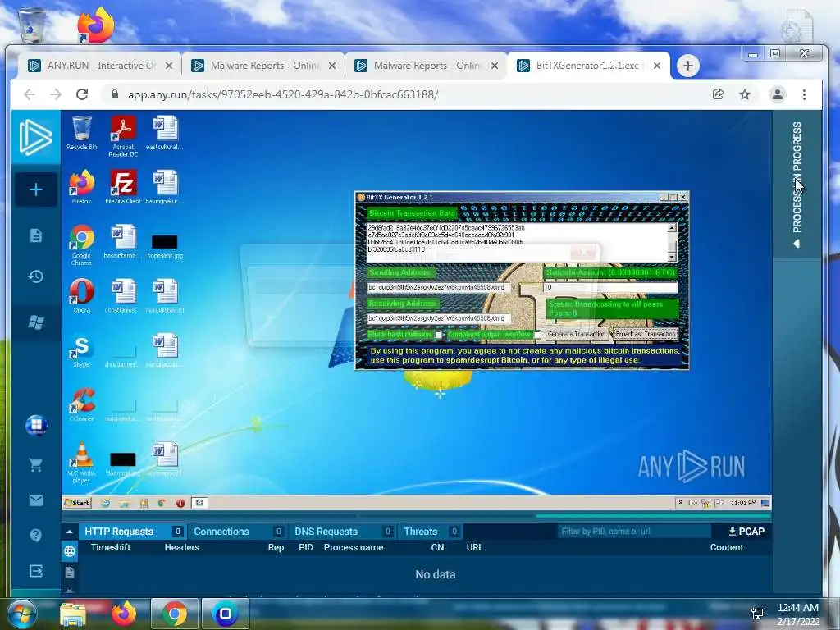
Task: Click VLC media player sandbox icon
Action: pos(81,463)
